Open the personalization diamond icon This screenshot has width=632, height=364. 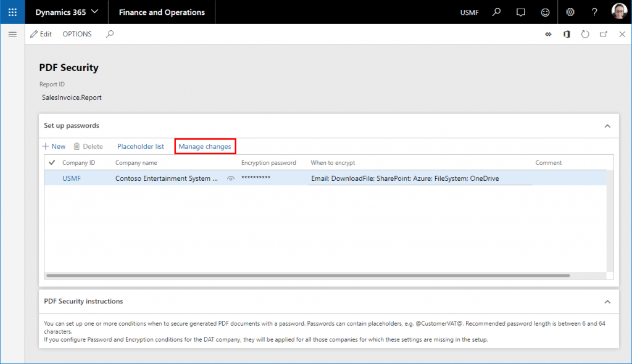(x=548, y=35)
